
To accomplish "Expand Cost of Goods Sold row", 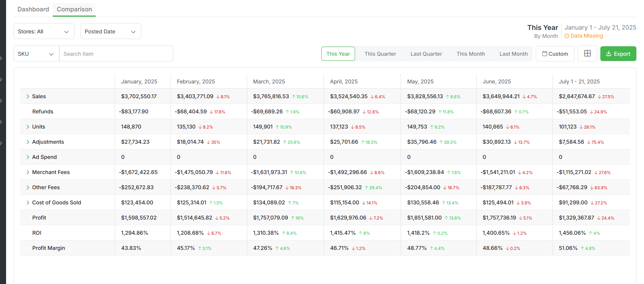I will pos(28,203).
